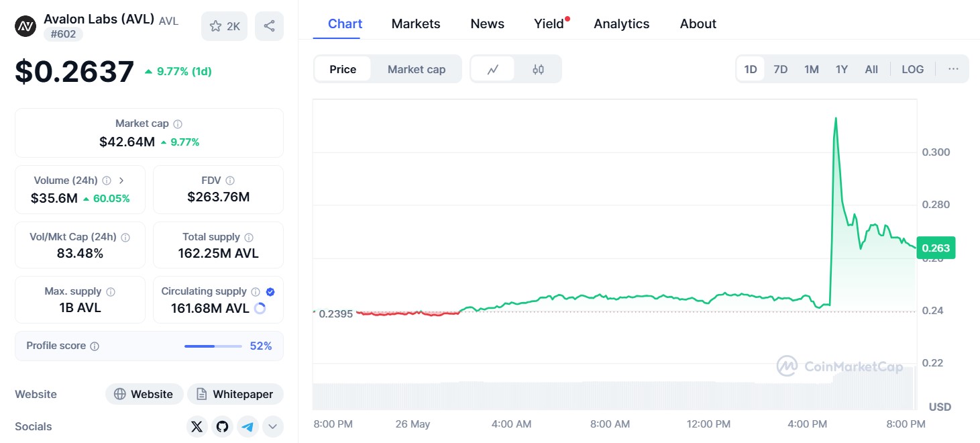
Task: Toggle chart to Market cap view
Action: click(x=417, y=69)
